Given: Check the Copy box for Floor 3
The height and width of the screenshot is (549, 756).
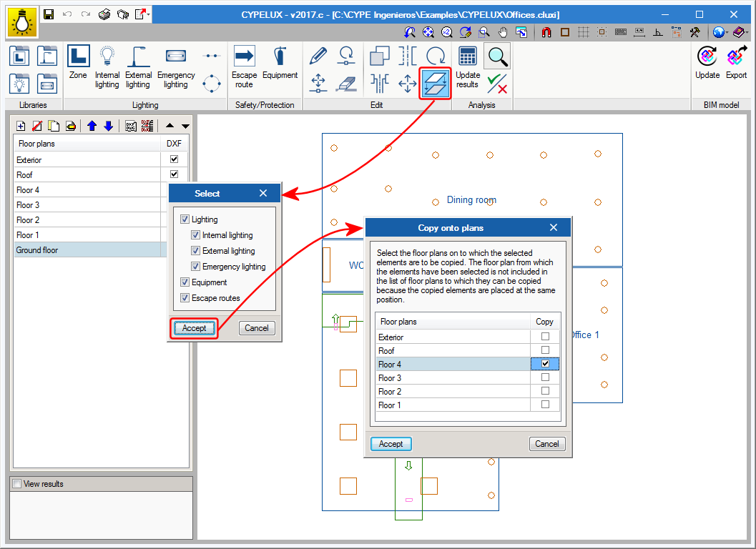Looking at the screenshot, I should [545, 377].
